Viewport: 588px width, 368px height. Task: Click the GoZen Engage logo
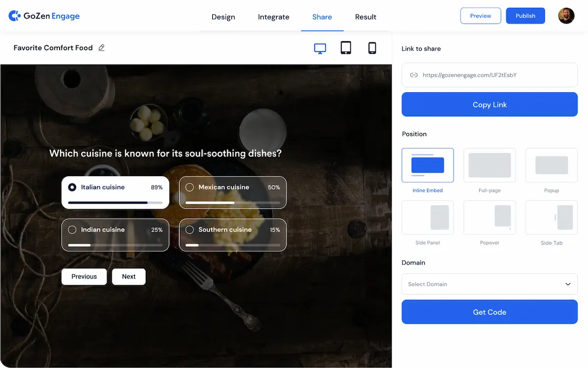44,16
